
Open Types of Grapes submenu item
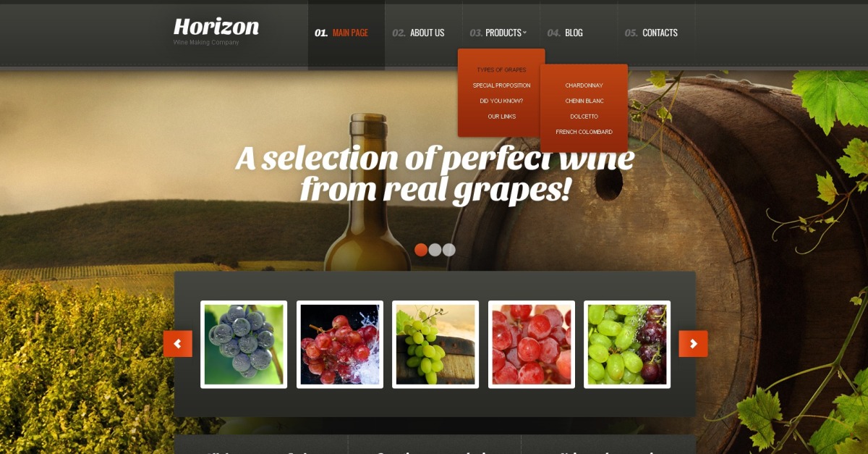tap(501, 70)
